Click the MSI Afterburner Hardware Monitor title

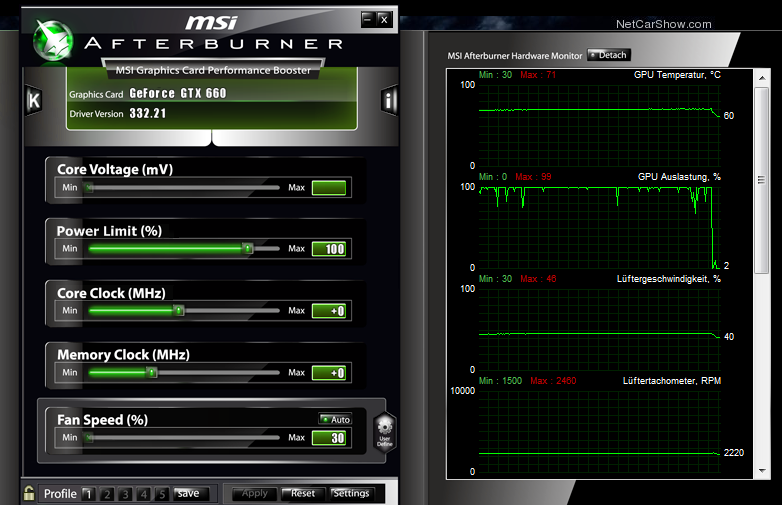[515, 56]
